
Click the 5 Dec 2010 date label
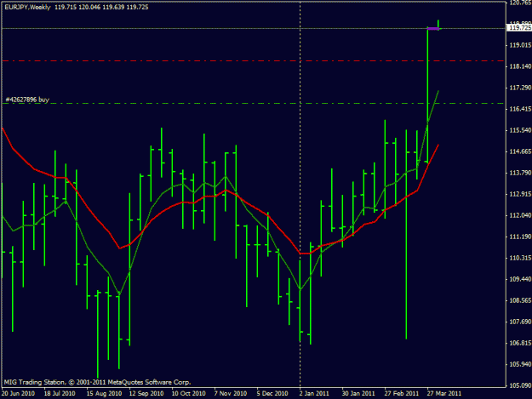click(x=272, y=394)
